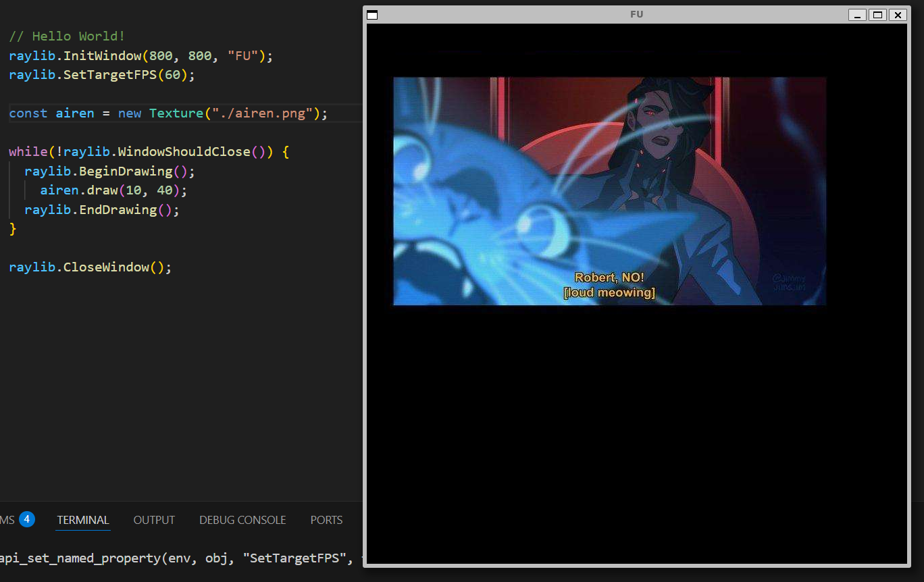Click the while WindowShouldClose loop line
This screenshot has height=582, width=924.
(x=149, y=152)
